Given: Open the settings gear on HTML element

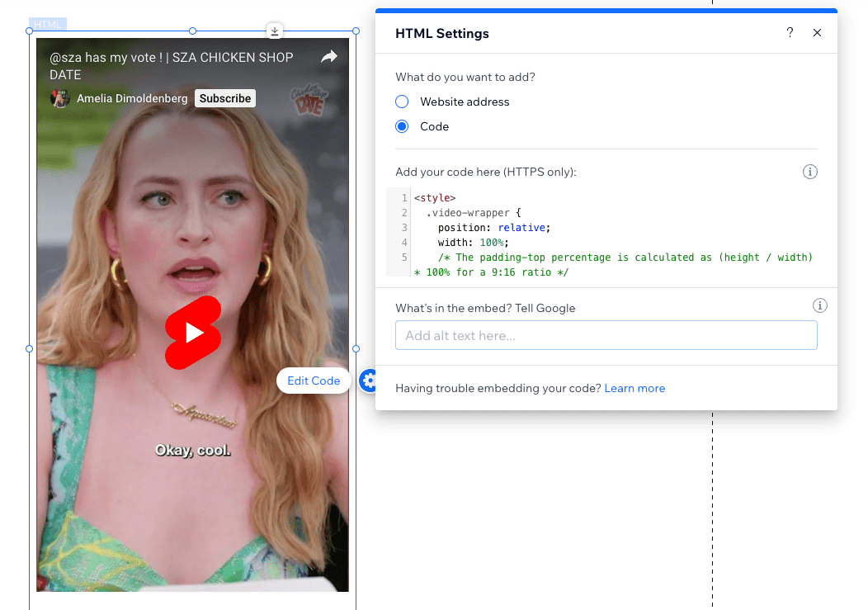Looking at the screenshot, I should coord(367,381).
